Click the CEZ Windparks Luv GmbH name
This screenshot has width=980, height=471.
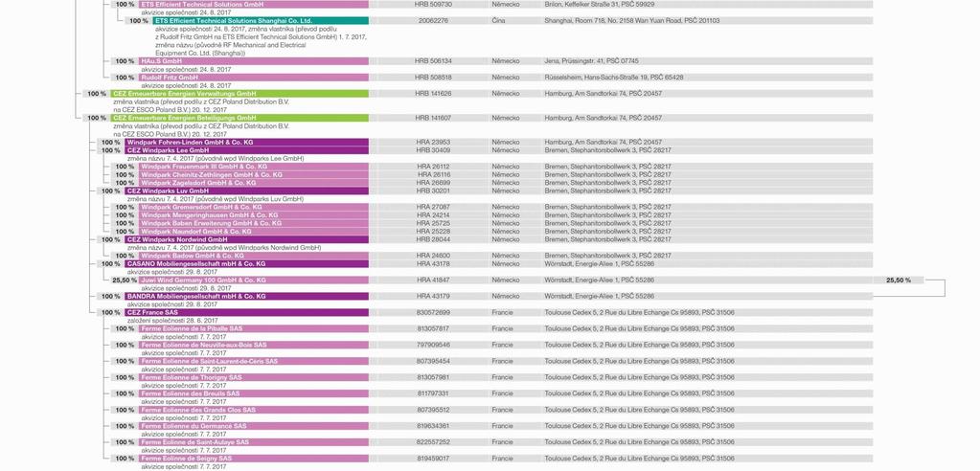point(168,191)
